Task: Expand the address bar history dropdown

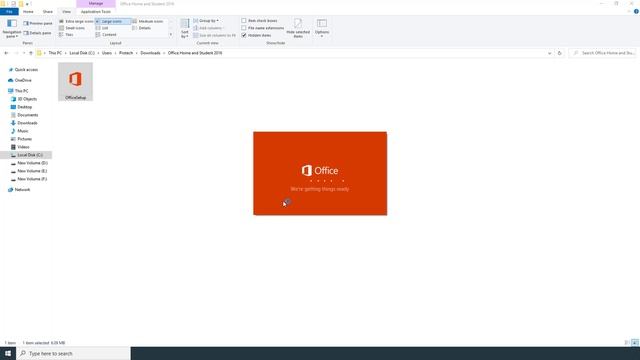Action: (549, 53)
